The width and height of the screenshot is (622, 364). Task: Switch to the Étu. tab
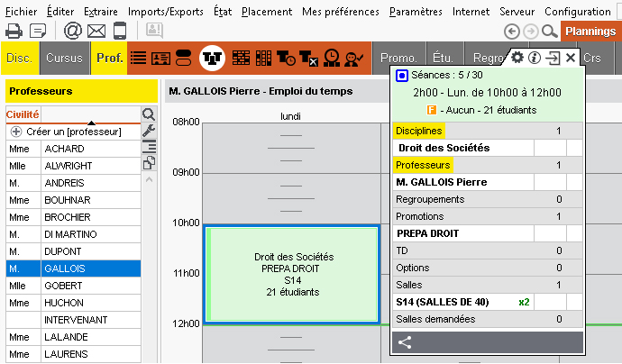(444, 58)
